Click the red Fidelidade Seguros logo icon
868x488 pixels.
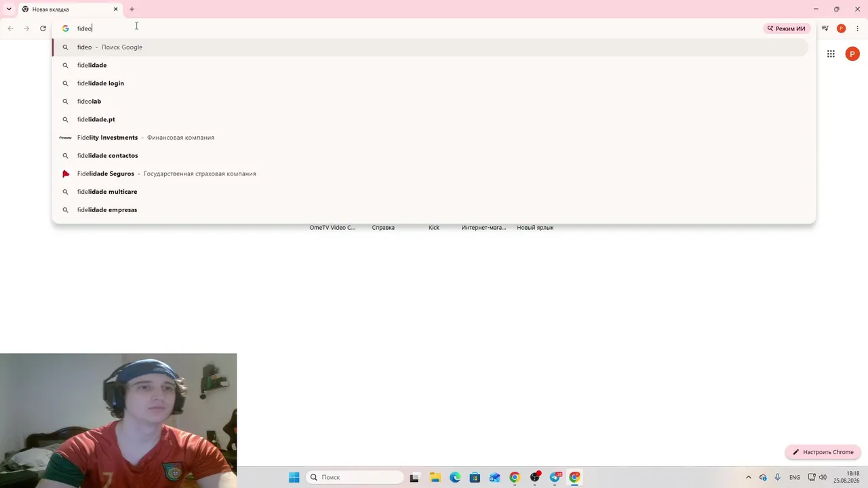click(x=66, y=174)
